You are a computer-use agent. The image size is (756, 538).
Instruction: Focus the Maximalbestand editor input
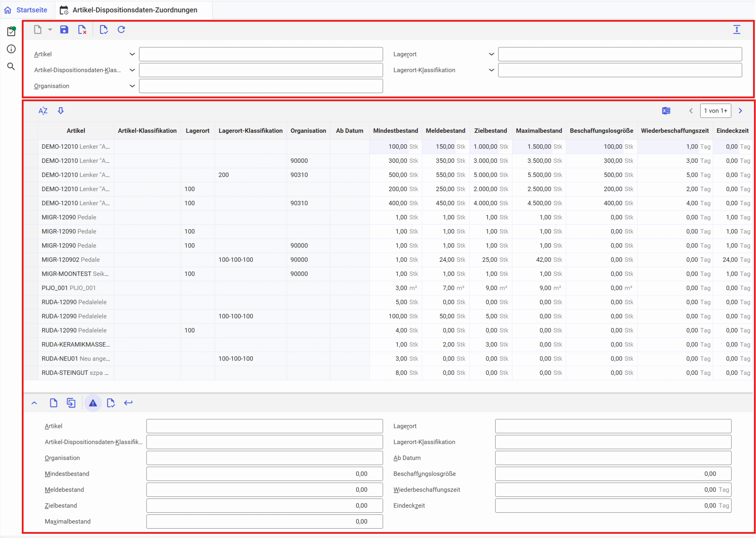(265, 521)
